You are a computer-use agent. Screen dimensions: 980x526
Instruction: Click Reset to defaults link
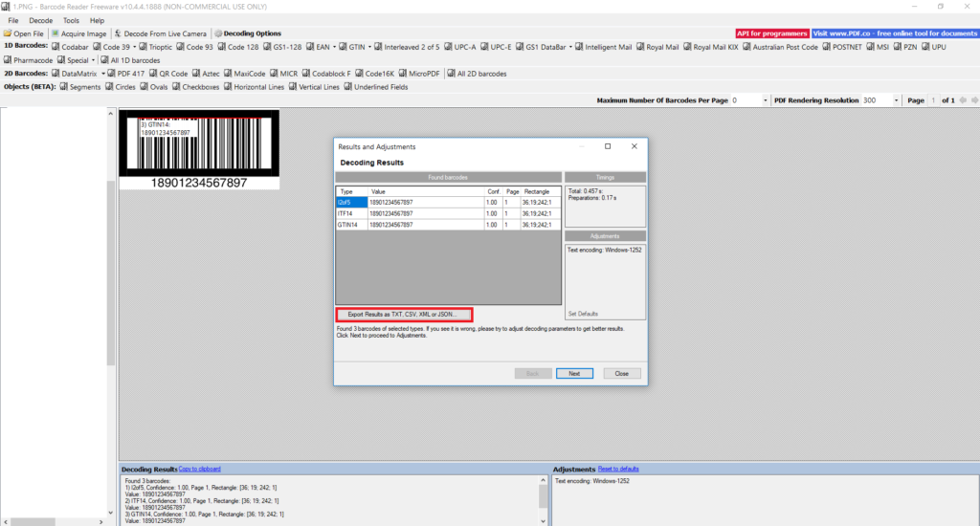(x=618, y=469)
